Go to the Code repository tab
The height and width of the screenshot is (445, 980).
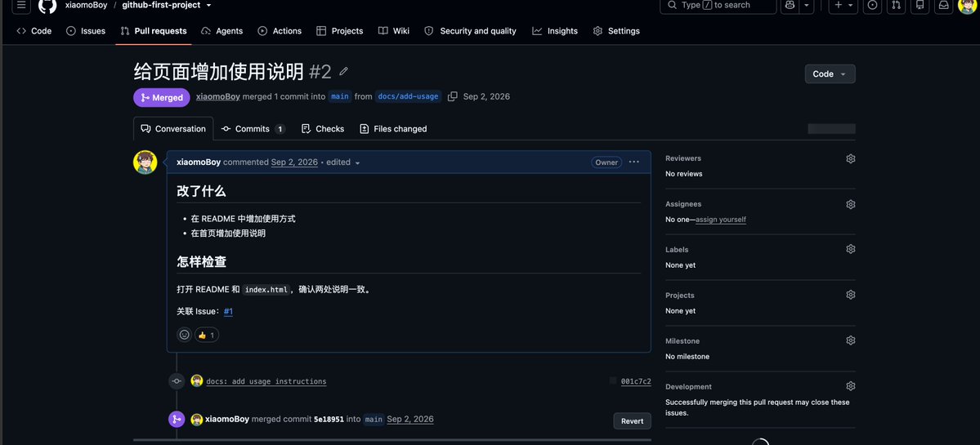34,30
